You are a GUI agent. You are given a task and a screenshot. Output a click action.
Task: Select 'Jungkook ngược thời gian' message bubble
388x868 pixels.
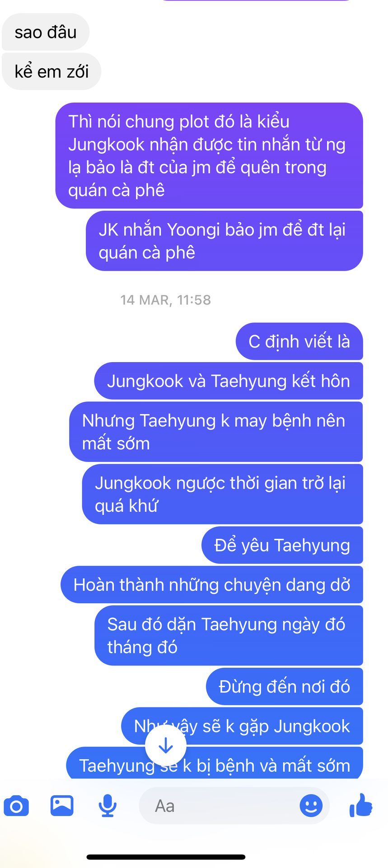(223, 494)
